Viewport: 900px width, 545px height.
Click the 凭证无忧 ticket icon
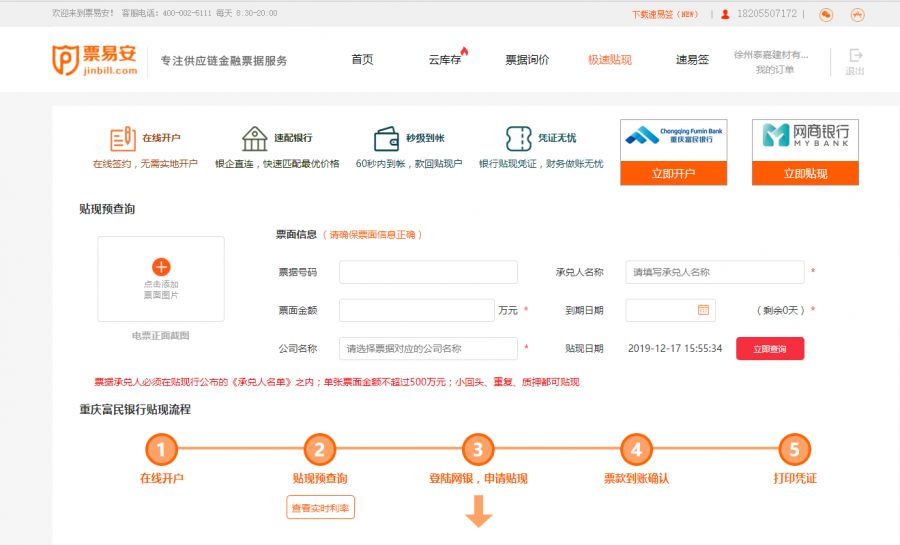tap(519, 138)
